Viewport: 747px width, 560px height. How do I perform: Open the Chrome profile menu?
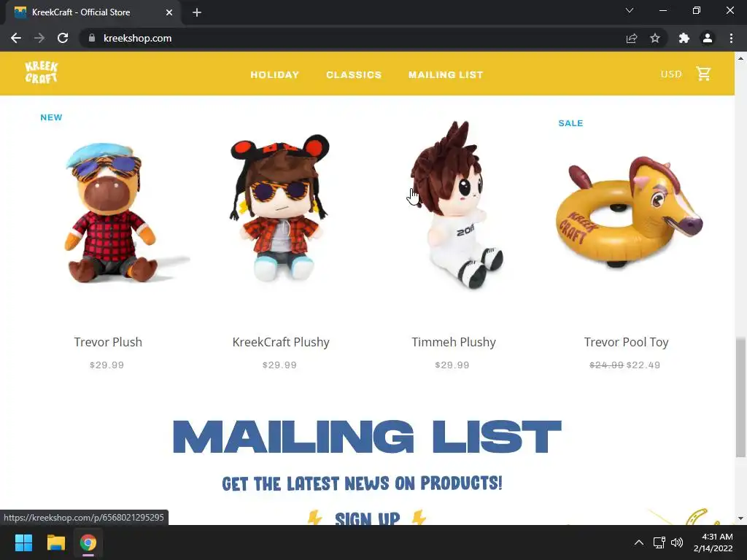(708, 38)
